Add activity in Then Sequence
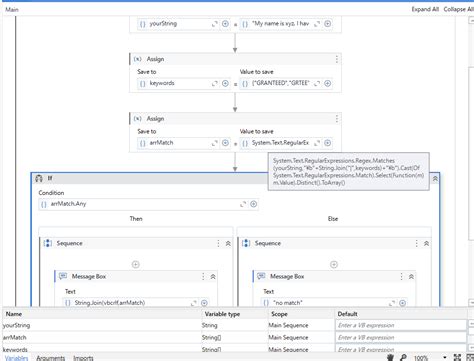This screenshot has height=361, width=474. (x=136, y=265)
